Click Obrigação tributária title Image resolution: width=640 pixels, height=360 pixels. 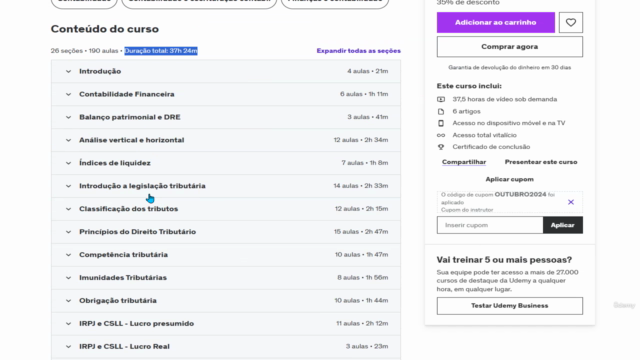[x=118, y=300]
